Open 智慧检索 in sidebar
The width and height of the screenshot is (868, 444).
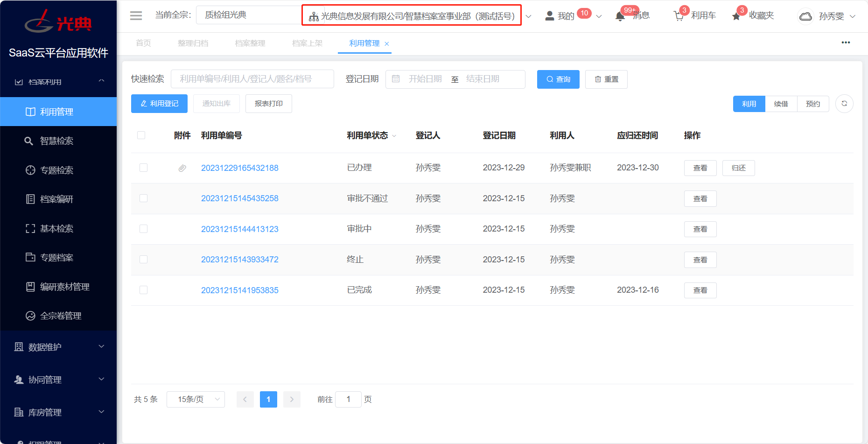point(58,141)
